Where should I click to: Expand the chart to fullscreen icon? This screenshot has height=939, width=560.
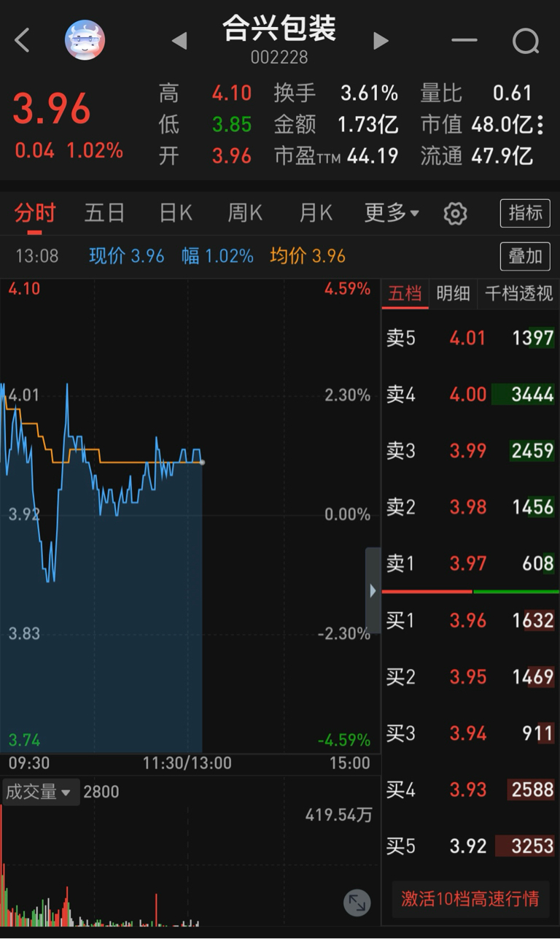[x=357, y=903]
